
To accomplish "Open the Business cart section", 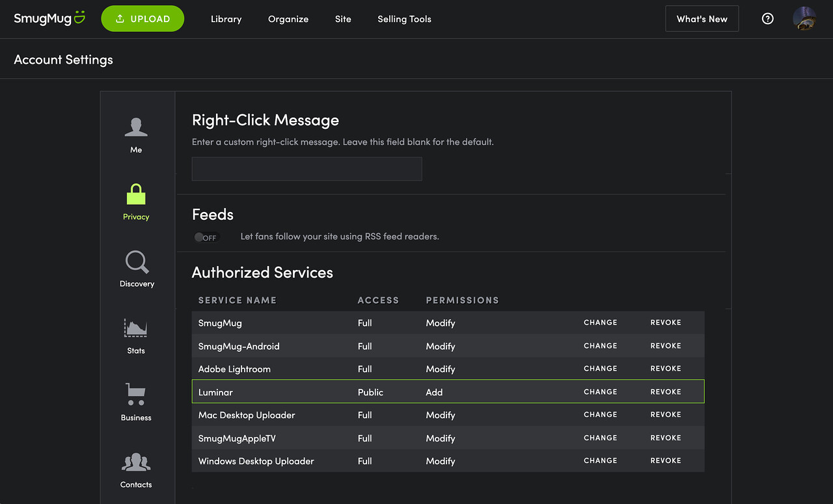I will (136, 403).
